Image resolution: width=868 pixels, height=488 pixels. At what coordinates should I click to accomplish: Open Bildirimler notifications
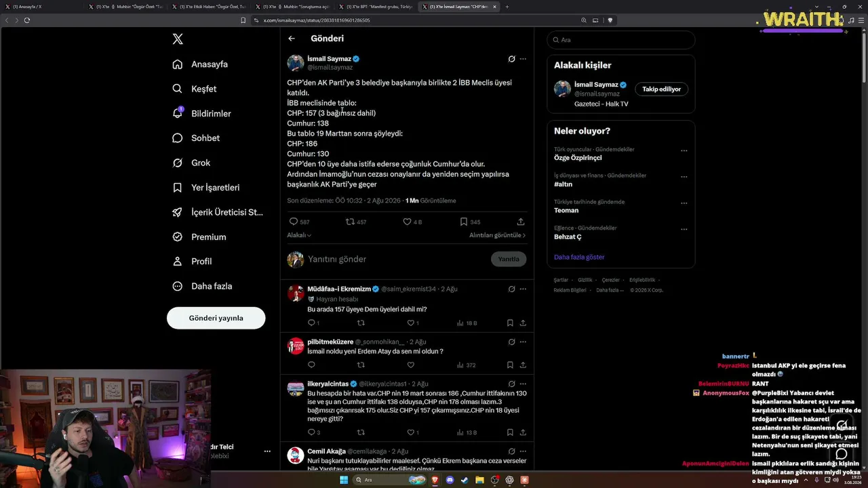[201, 114]
